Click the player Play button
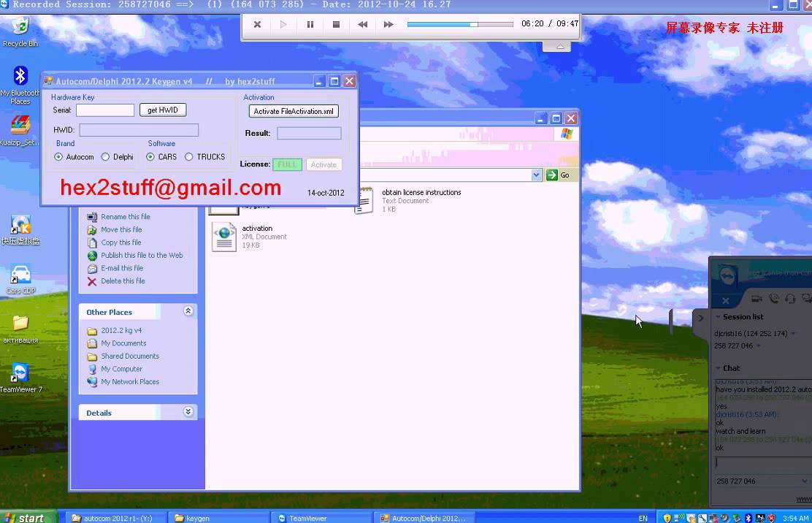 pos(283,24)
